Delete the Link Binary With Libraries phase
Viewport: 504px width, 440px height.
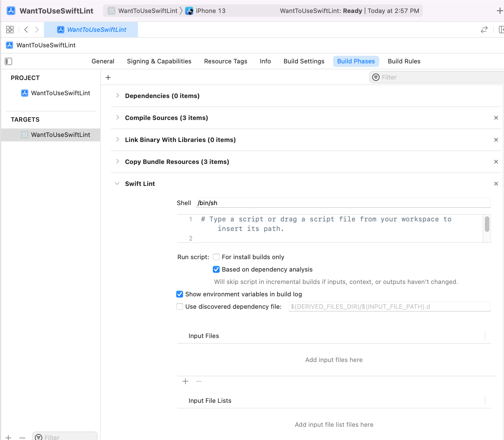point(496,140)
